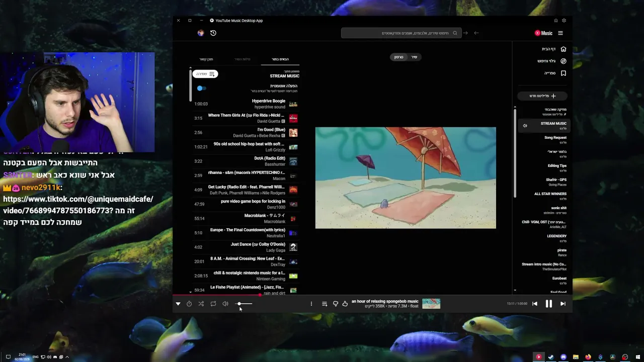Viewport: 644px width, 362px height.
Task: Seek on the red song progress bar
Action: (x=372, y=295)
